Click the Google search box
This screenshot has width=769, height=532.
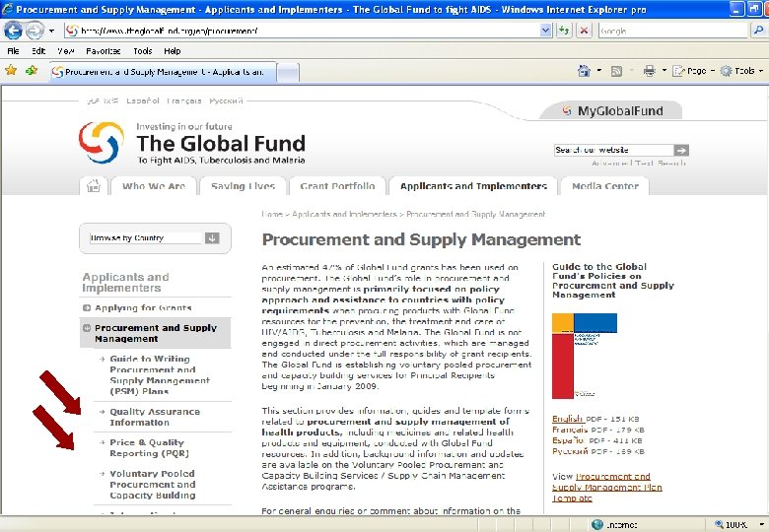672,31
